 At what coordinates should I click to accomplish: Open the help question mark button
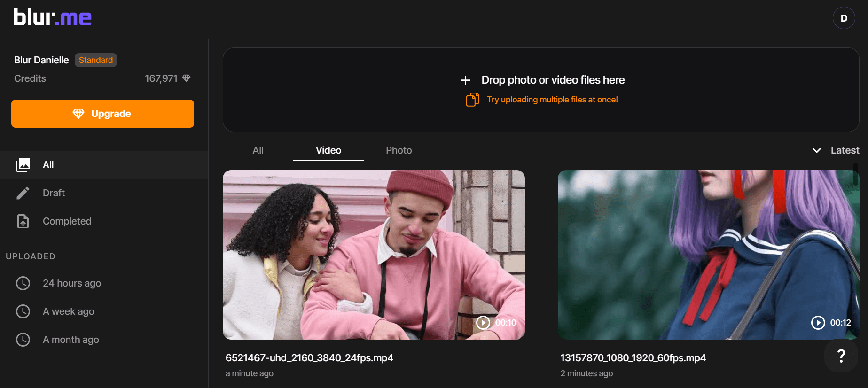(x=841, y=356)
